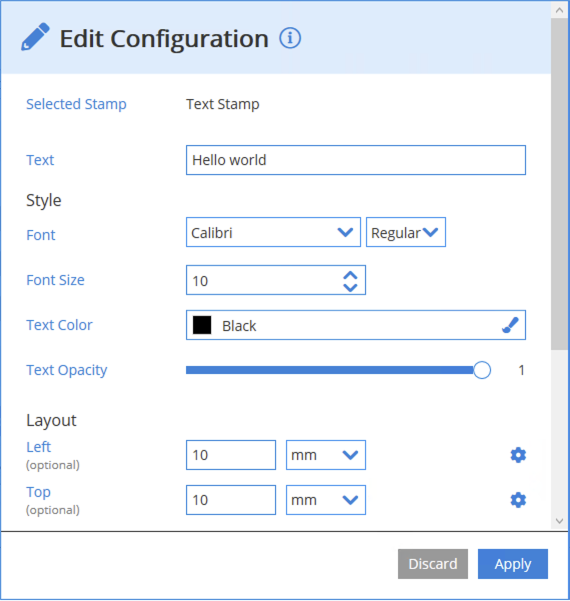
Task: Click the Edit Configuration title
Action: click(164, 39)
